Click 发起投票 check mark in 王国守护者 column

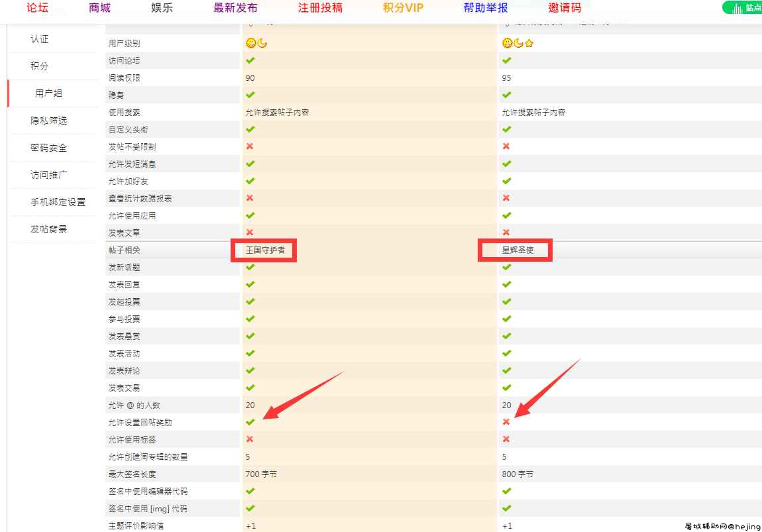(250, 301)
